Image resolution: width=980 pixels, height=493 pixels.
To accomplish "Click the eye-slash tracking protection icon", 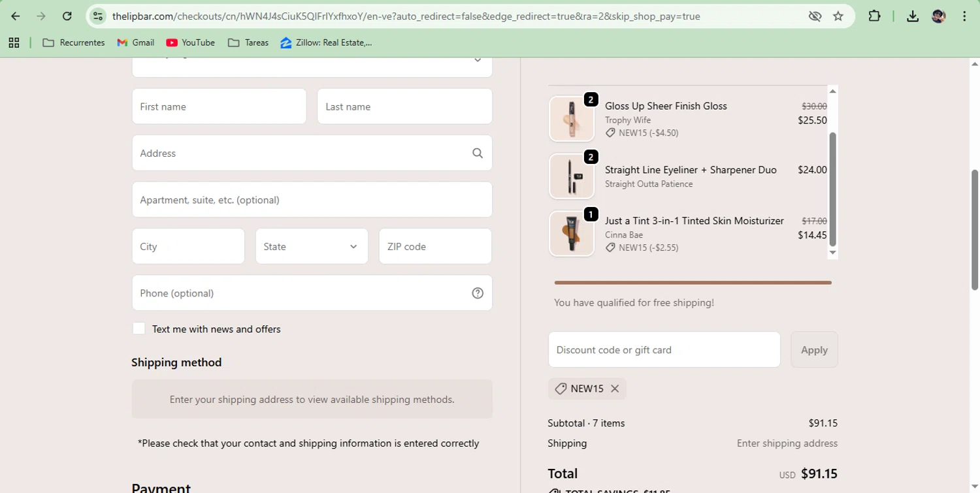I will (x=815, y=16).
